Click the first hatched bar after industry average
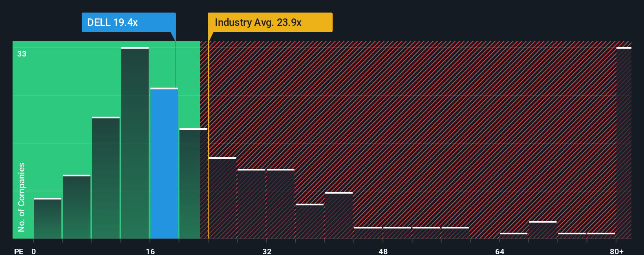 222,198
